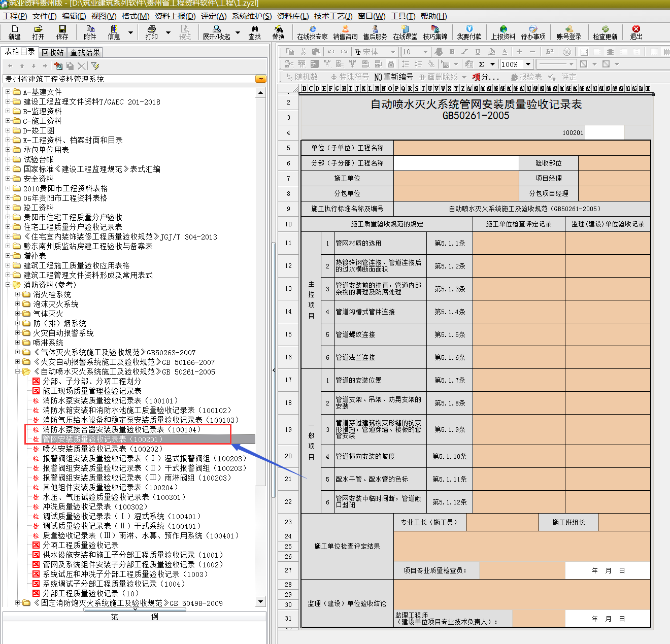Click the catalog tree scrollbar down arrow
Viewport: 670px width, 644px height.
pyautogui.click(x=261, y=602)
